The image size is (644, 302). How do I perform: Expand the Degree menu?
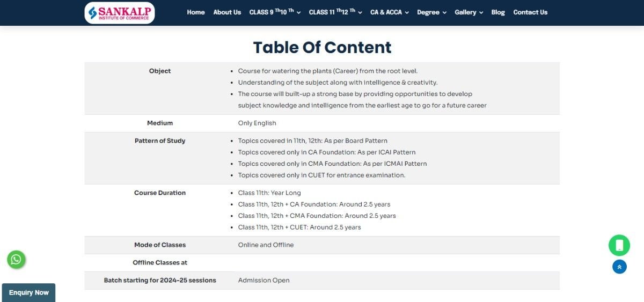click(x=431, y=12)
